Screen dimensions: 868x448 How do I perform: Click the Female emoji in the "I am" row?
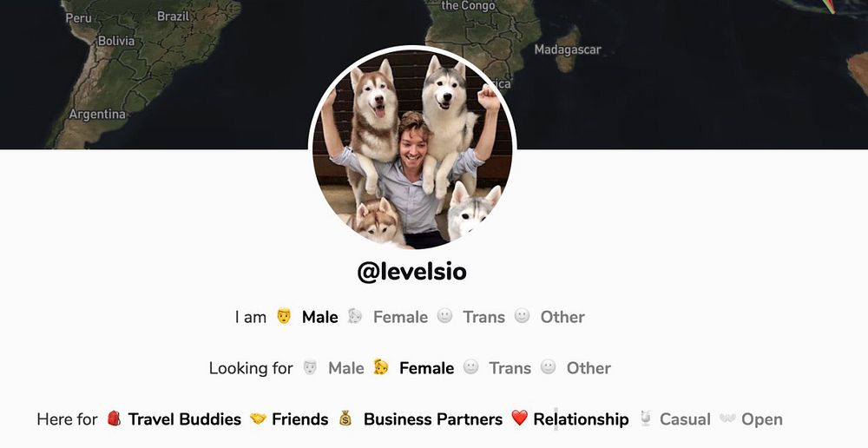tap(355, 316)
